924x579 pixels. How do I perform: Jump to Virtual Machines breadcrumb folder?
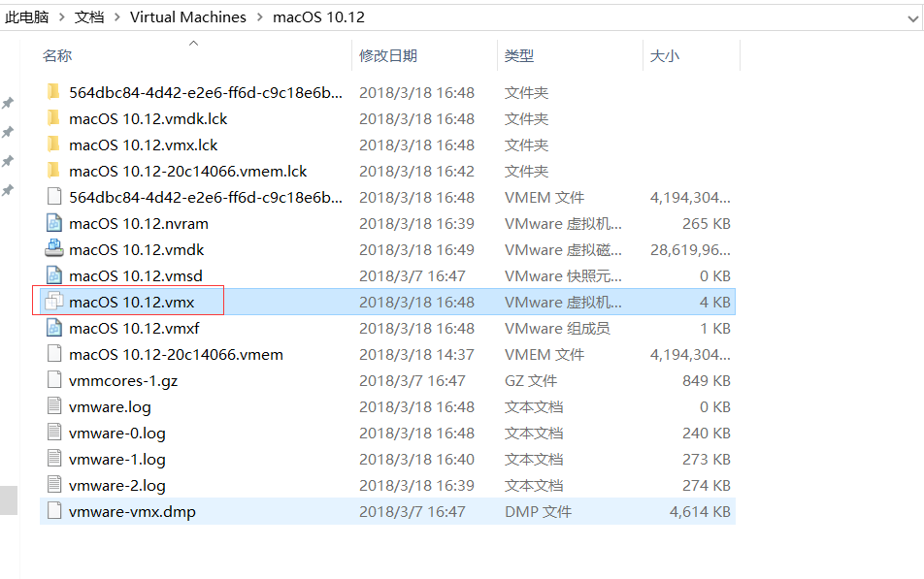click(x=188, y=17)
